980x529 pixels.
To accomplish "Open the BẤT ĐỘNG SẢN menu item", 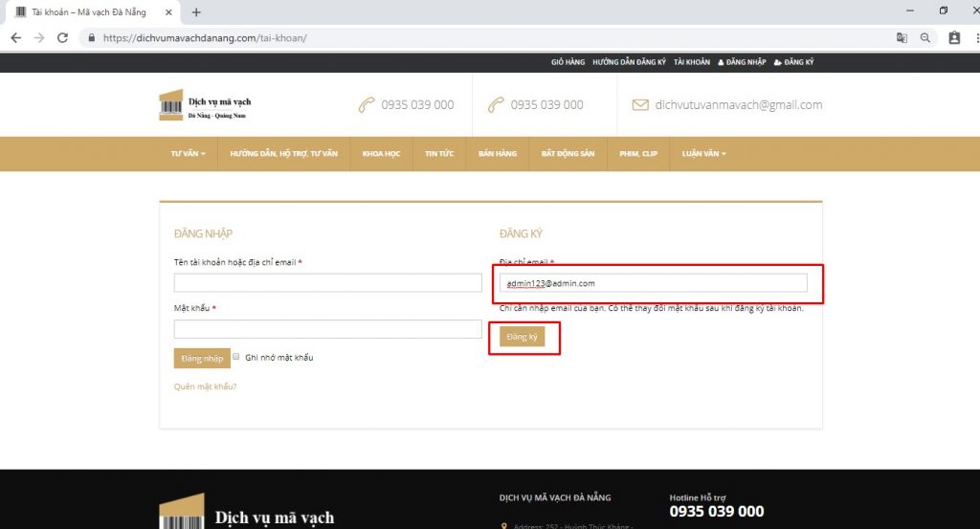I will [568, 154].
